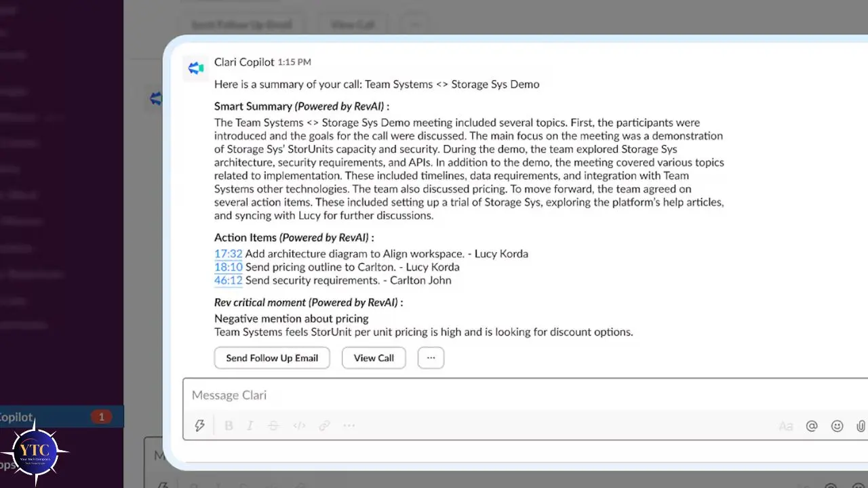Viewport: 868px width, 488px height.
Task: Insert a code block using the code icon
Action: click(299, 426)
